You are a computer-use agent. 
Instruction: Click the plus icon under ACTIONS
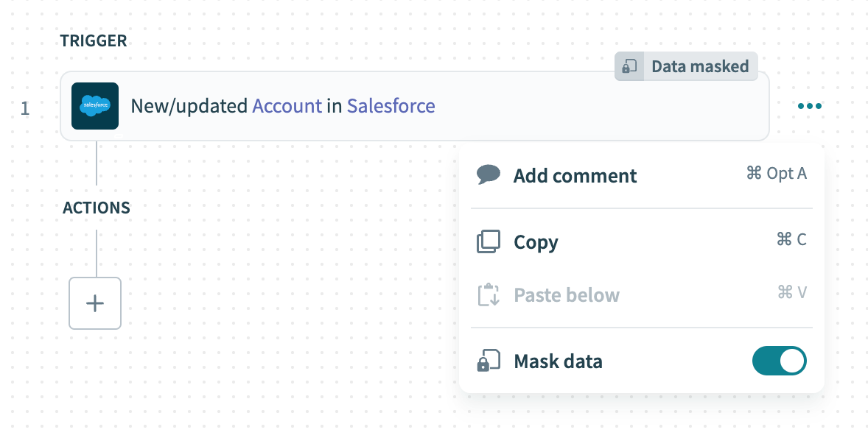pos(94,303)
